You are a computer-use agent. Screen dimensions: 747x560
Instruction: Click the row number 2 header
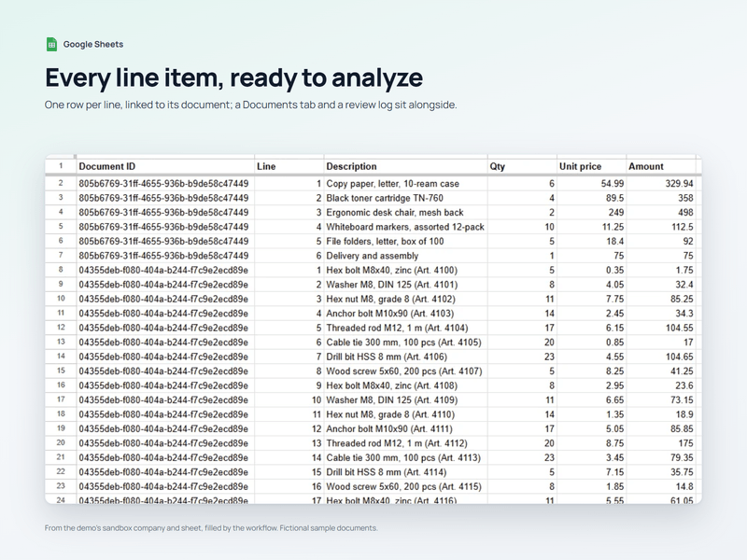tap(61, 183)
